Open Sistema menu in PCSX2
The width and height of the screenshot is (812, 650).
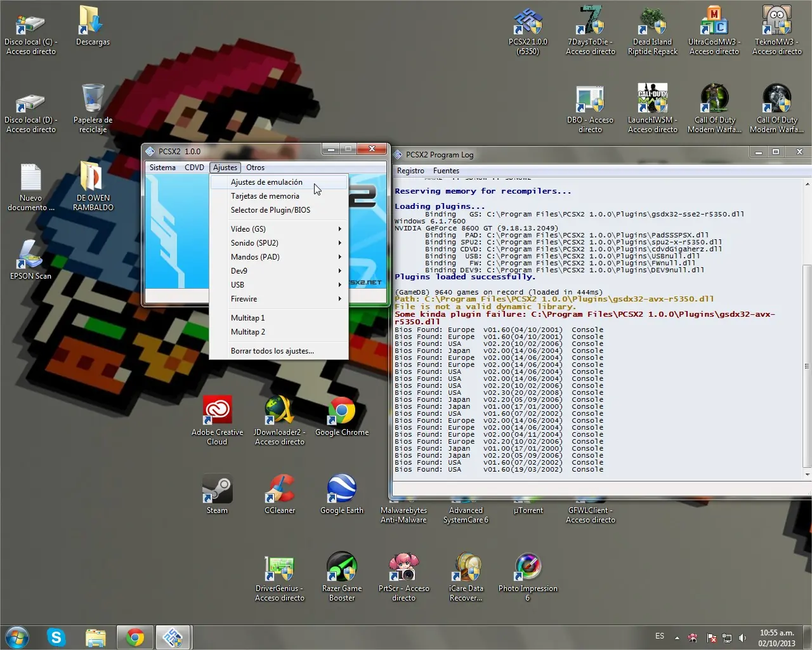point(162,168)
